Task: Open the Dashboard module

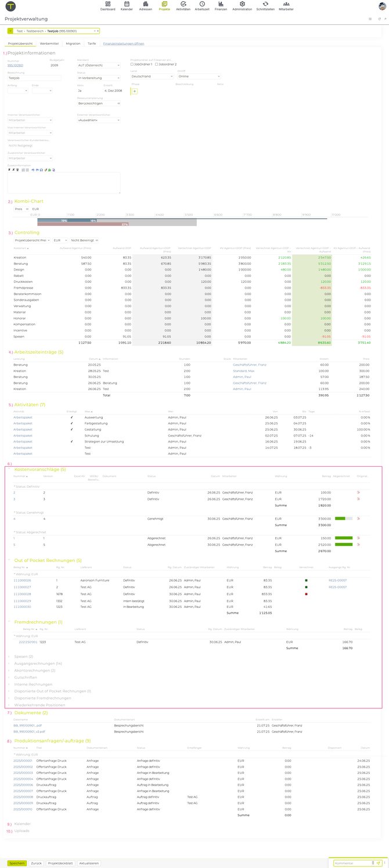Action: [107, 6]
